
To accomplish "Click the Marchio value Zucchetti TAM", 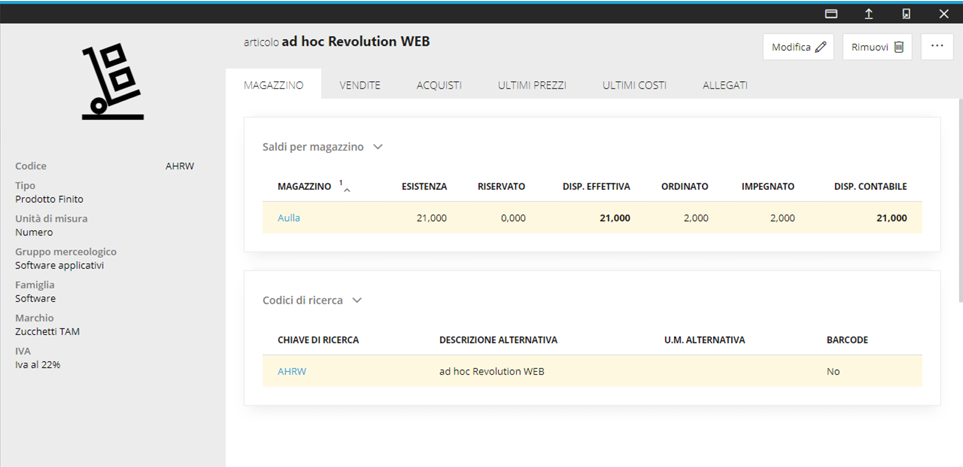I will [47, 332].
